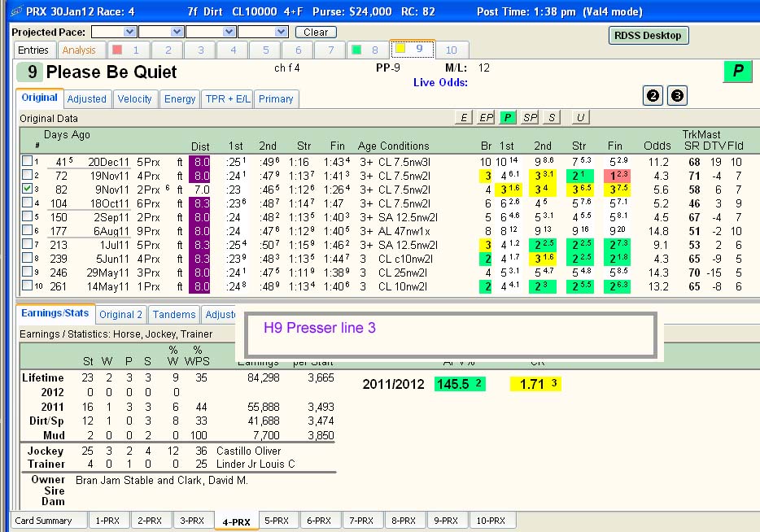Image resolution: width=760 pixels, height=532 pixels.
Task: Switch to the Entries tab
Action: tap(33, 50)
